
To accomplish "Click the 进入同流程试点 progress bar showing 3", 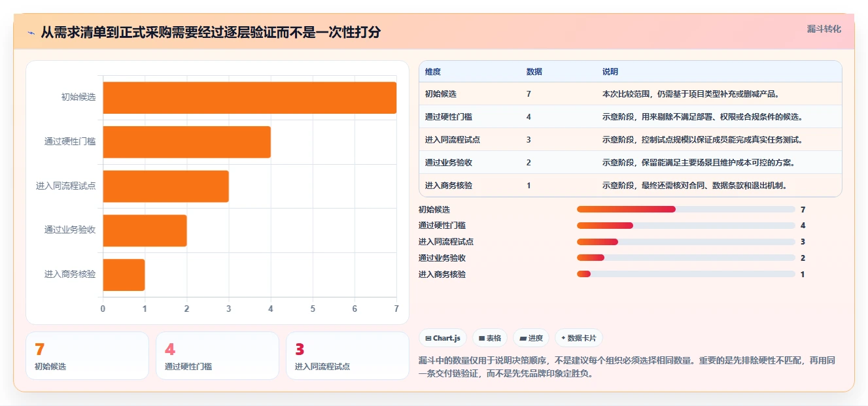I will (686, 242).
